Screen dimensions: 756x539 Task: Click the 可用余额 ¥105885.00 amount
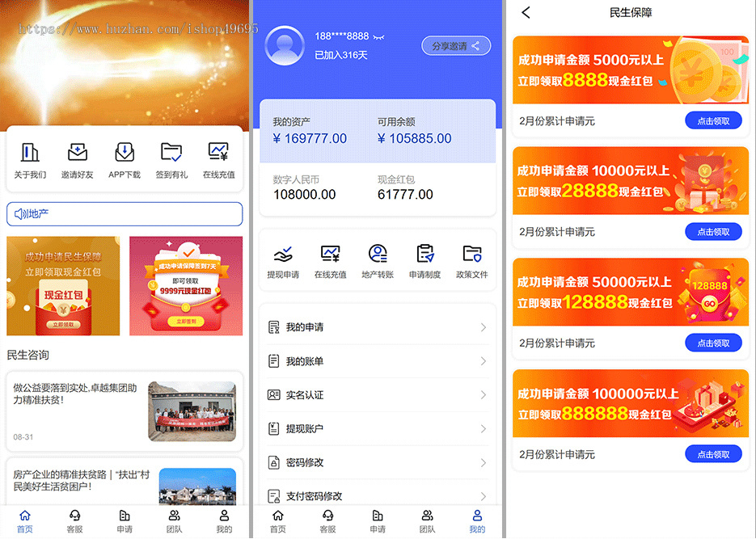click(x=414, y=139)
